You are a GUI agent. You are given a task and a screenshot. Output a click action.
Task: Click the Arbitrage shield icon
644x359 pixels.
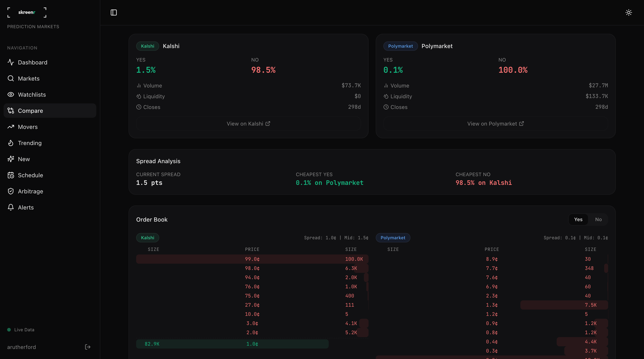click(x=11, y=191)
